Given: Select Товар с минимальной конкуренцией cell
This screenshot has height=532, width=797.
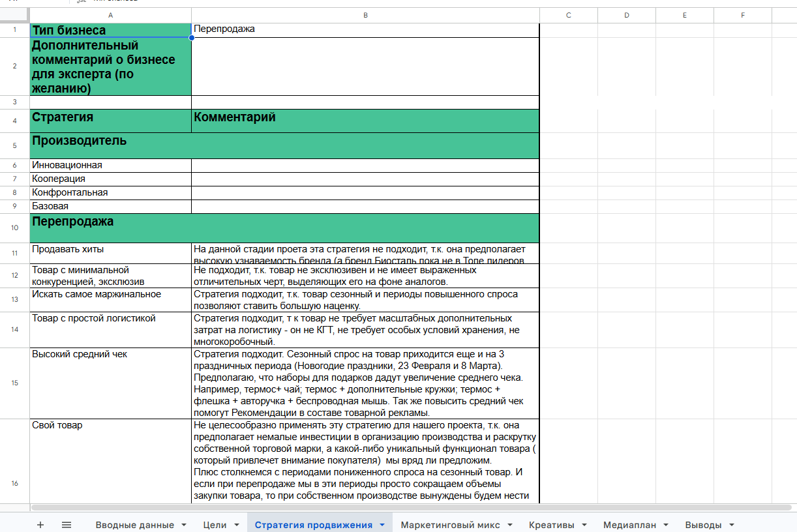Looking at the screenshot, I should [110, 276].
